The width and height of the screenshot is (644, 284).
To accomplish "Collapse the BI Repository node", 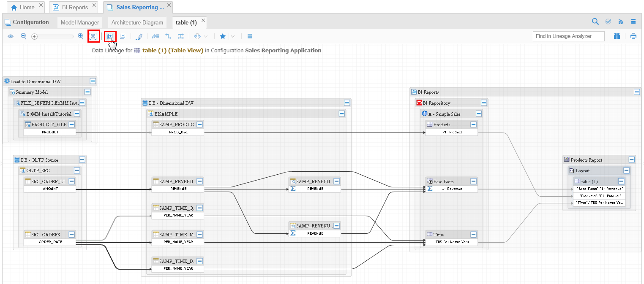I will click(x=484, y=102).
